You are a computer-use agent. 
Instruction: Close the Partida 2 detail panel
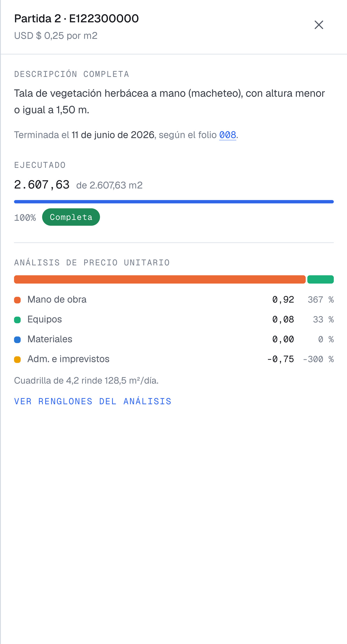pyautogui.click(x=319, y=25)
